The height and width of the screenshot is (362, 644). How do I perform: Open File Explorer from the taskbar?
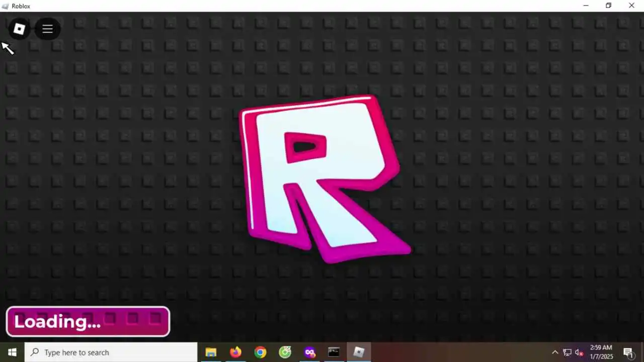click(211, 352)
